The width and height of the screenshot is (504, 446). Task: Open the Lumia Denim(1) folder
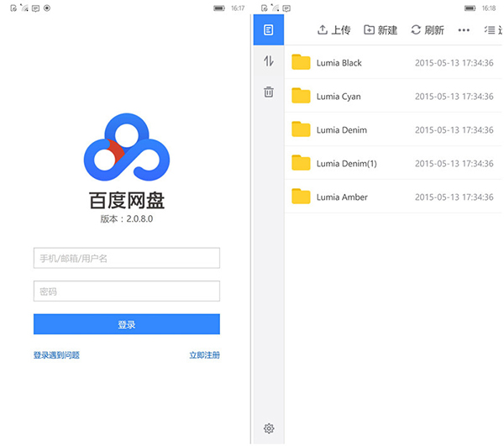(x=346, y=164)
